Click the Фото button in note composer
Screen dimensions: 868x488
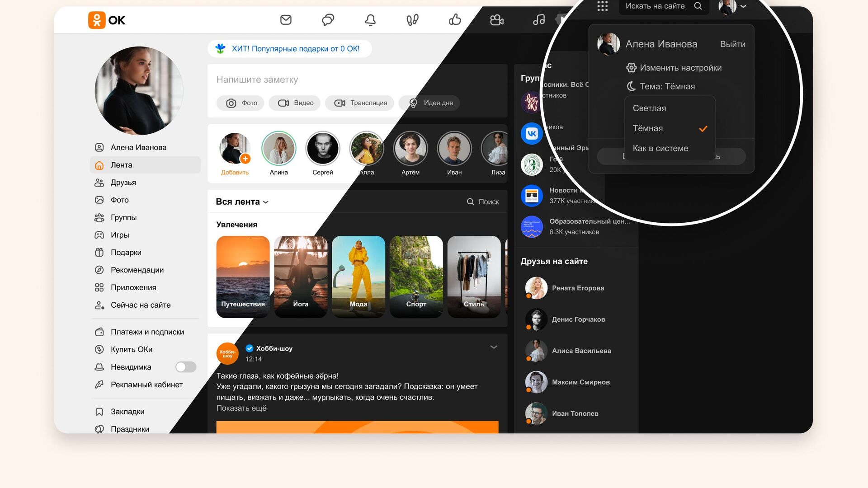click(240, 103)
